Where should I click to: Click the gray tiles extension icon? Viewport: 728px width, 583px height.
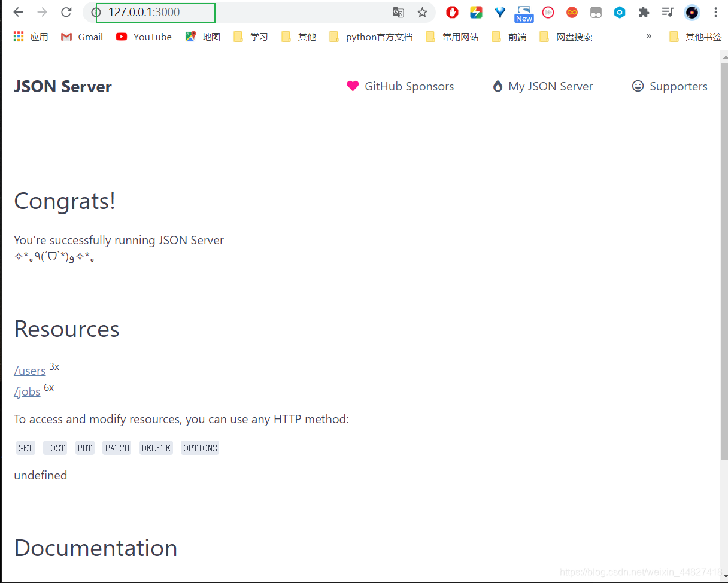[596, 12]
